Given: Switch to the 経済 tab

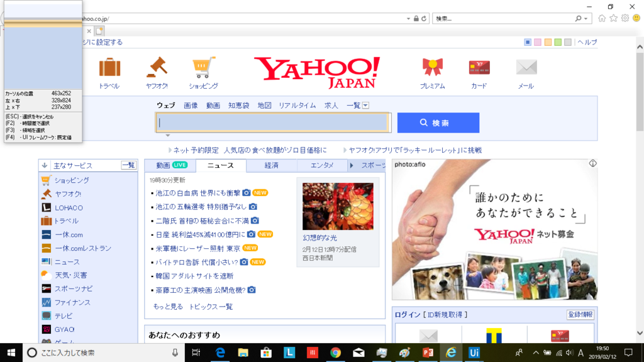Looking at the screenshot, I should [x=272, y=165].
